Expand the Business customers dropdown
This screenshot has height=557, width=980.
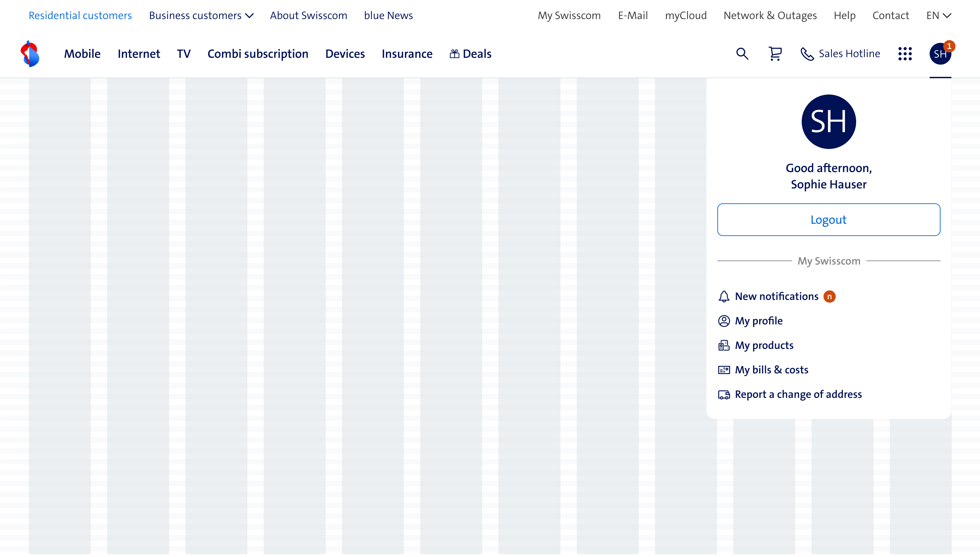pyautogui.click(x=201, y=15)
